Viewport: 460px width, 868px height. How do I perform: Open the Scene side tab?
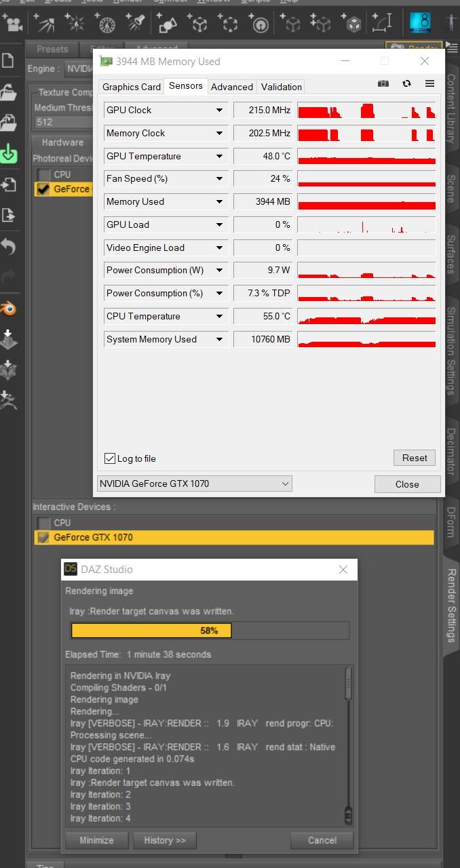point(451,189)
